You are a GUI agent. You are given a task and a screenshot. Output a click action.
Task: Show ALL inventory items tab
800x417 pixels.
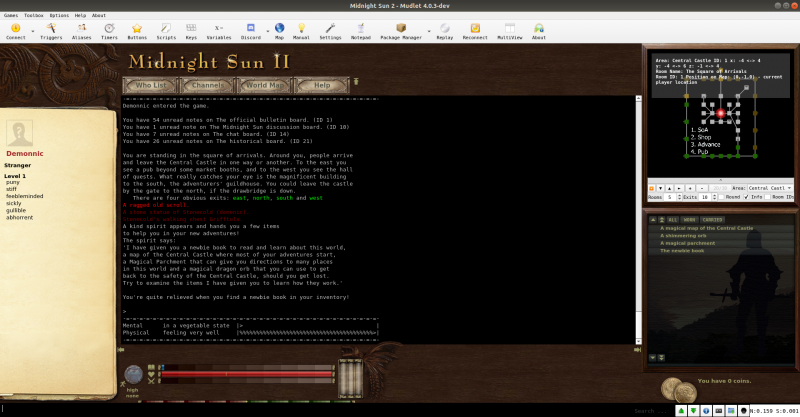pyautogui.click(x=672, y=219)
